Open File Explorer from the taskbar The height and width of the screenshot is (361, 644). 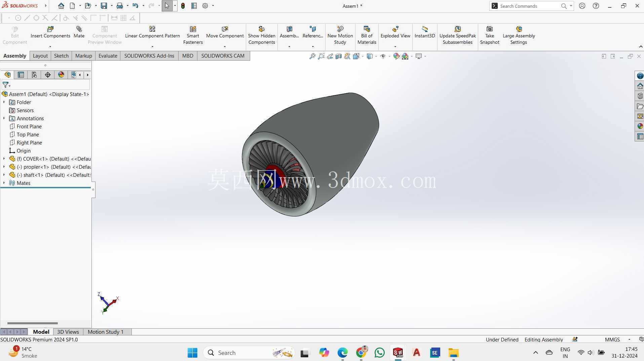453,353
